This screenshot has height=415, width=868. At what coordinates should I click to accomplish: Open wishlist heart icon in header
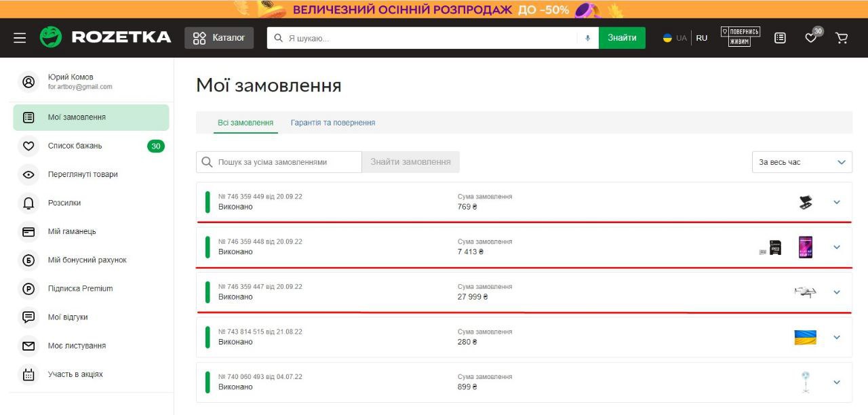coord(811,38)
